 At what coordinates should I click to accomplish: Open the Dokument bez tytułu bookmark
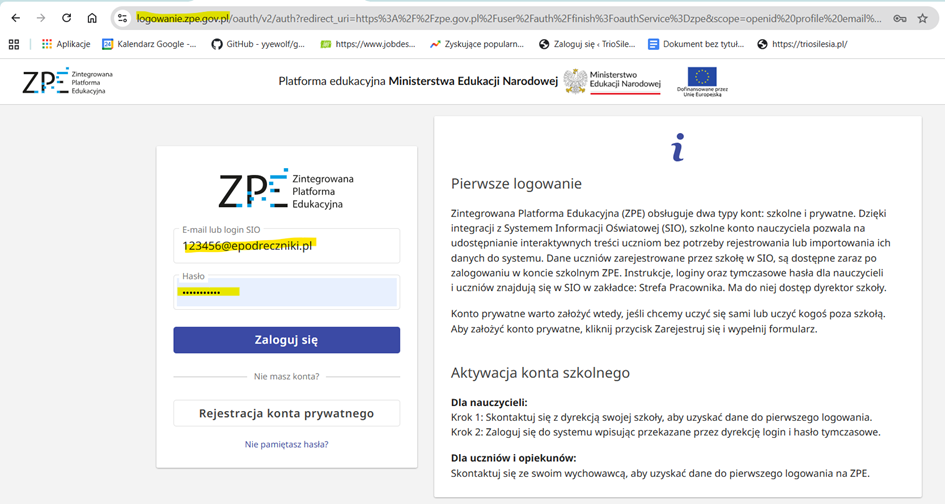pos(695,44)
